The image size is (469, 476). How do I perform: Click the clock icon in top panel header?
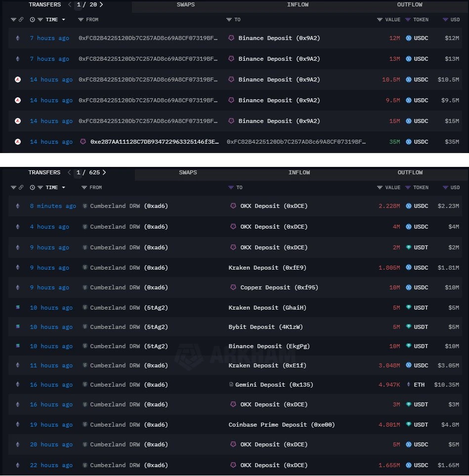coord(32,19)
